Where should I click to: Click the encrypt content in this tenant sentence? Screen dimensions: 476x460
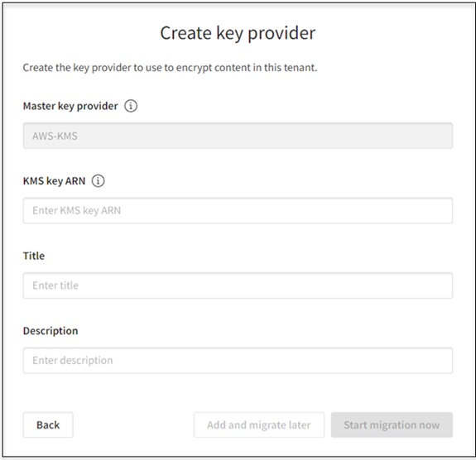point(170,67)
